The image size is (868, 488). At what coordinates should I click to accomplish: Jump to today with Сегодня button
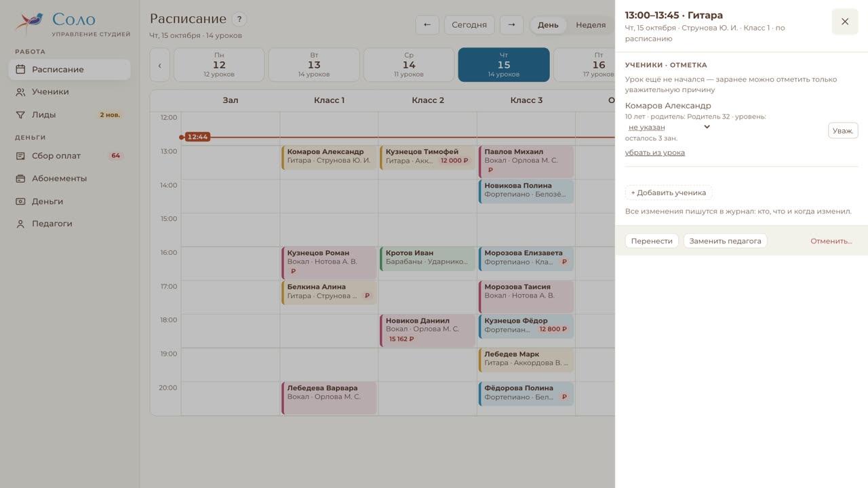click(469, 25)
